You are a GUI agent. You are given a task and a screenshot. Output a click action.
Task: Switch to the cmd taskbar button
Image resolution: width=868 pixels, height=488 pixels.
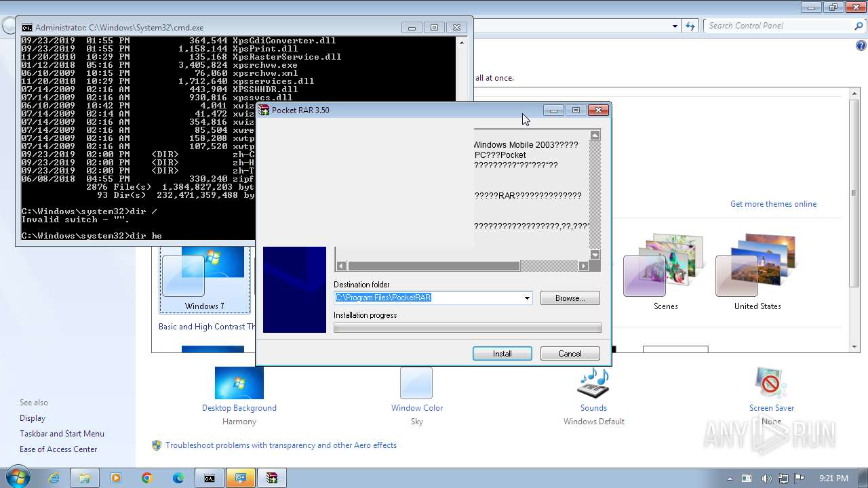[210, 478]
